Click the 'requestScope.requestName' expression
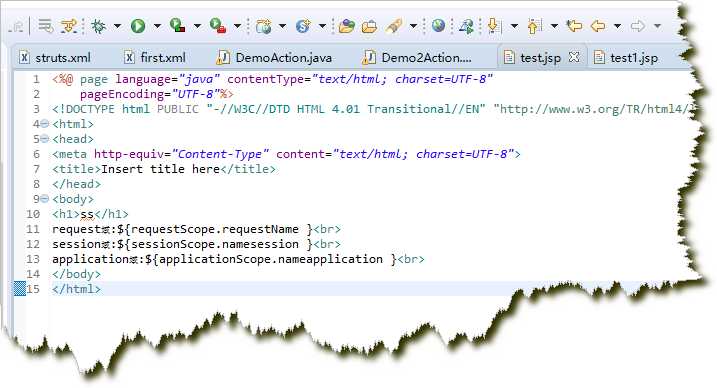The height and width of the screenshot is (388, 717). point(214,229)
